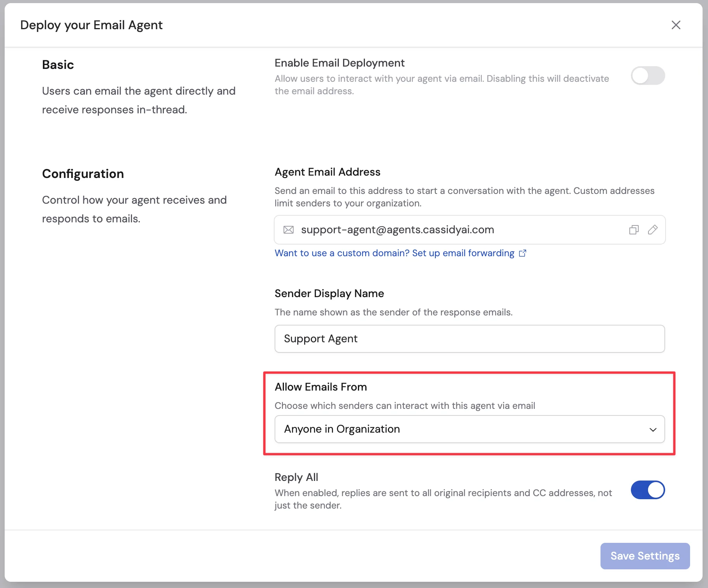The width and height of the screenshot is (708, 588).
Task: Close the Deploy your Email Agent dialog
Action: [x=676, y=25]
